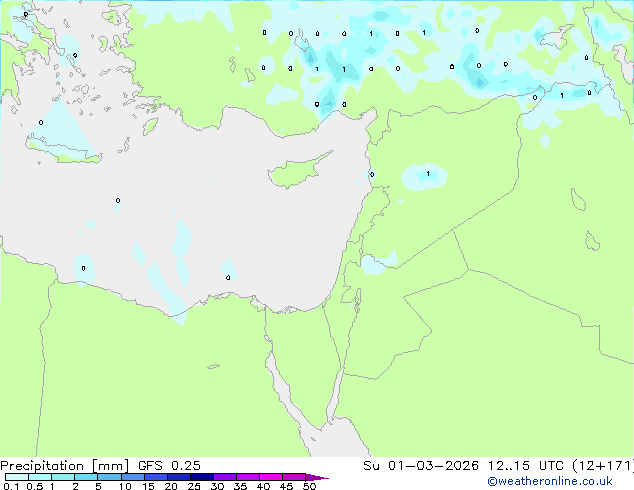The image size is (634, 490).
Task: Select the legend swatch between 20 and 25
Action: (178, 477)
